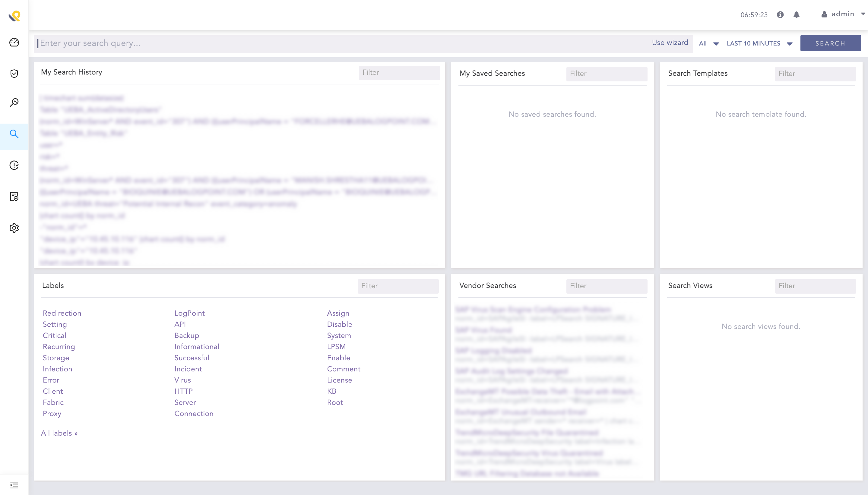Viewport: 868px width, 495px height.
Task: Open the clock-with-exclamation alerts icon
Action: pos(14,165)
